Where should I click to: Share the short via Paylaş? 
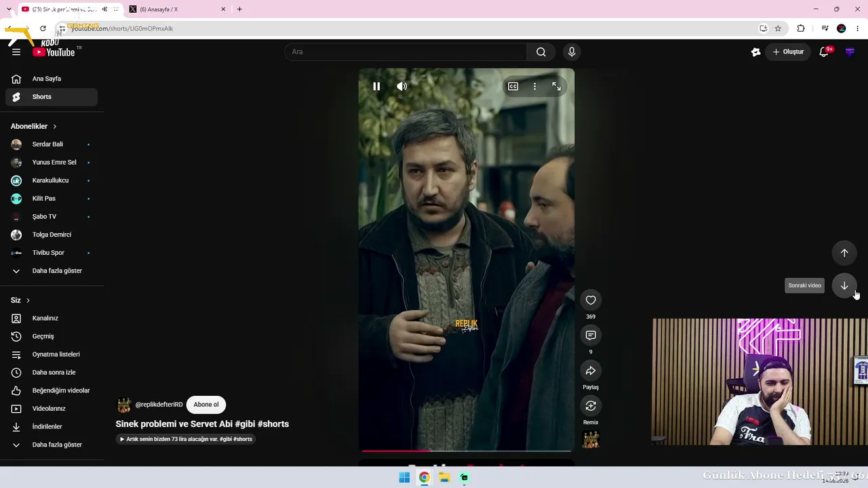point(591,371)
